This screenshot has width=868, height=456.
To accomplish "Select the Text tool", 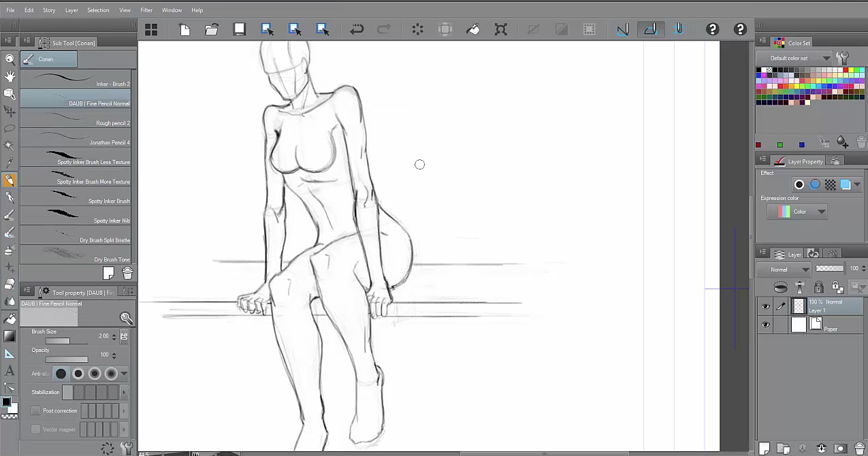I will pyautogui.click(x=10, y=371).
